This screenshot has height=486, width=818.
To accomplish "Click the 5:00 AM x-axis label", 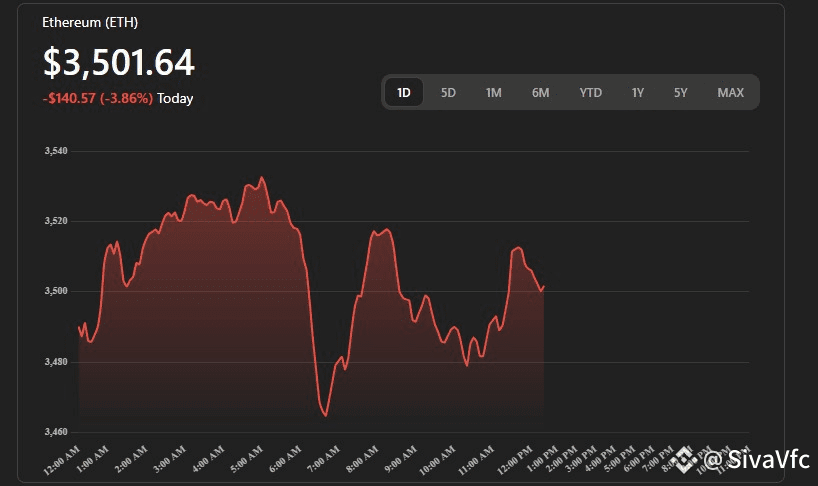I will 247,459.
